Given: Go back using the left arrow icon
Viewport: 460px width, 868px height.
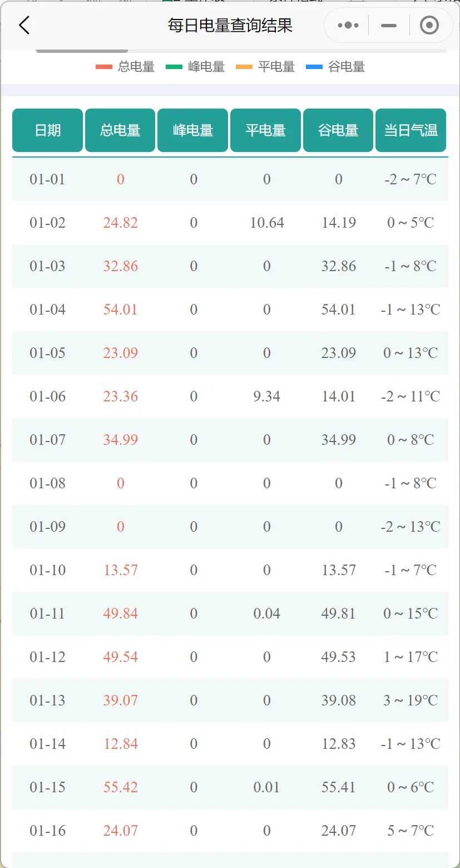Looking at the screenshot, I should click(x=24, y=25).
